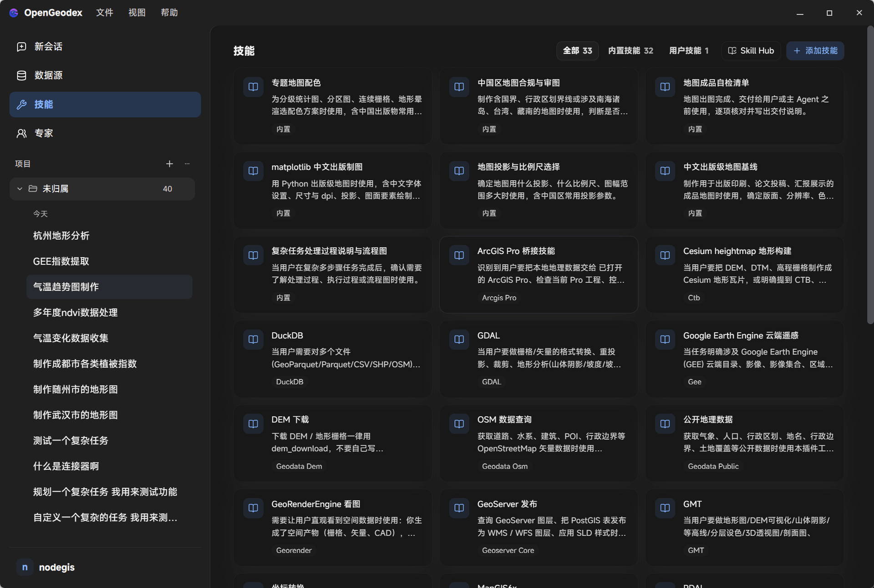
Task: Click the skills list vertical scrollbar
Action: tap(870, 175)
